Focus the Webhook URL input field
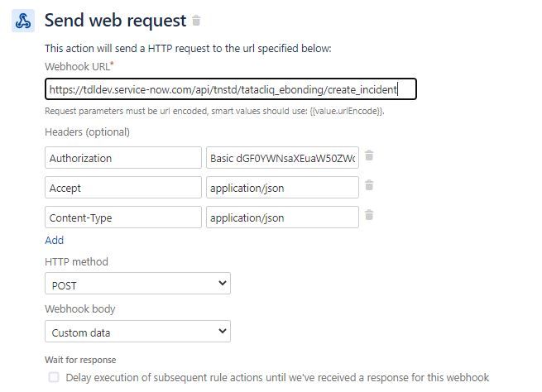This screenshot has height=392, width=542. coord(231,89)
